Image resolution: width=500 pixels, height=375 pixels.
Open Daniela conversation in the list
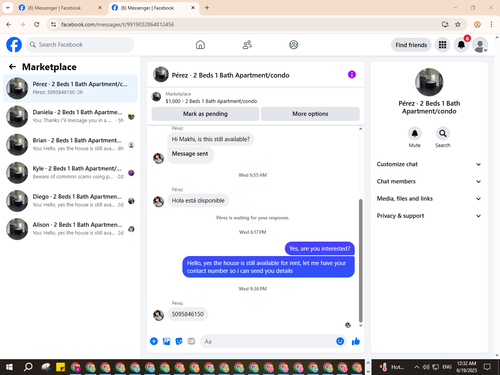pyautogui.click(x=70, y=116)
